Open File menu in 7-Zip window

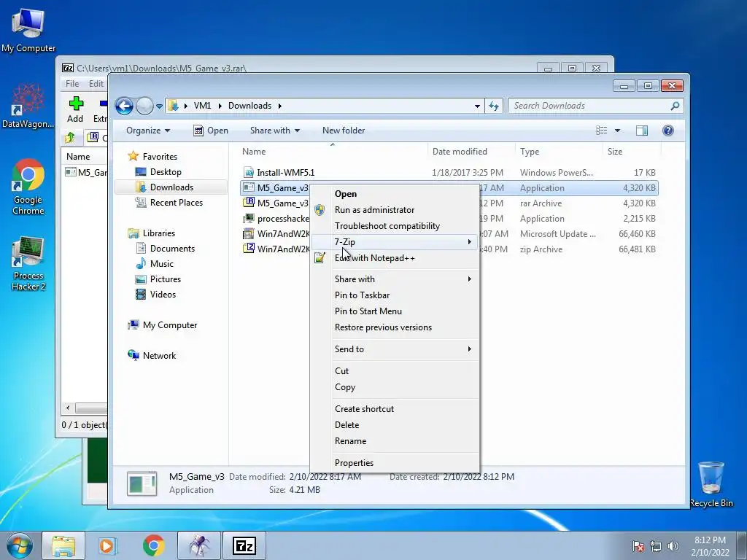coord(72,84)
